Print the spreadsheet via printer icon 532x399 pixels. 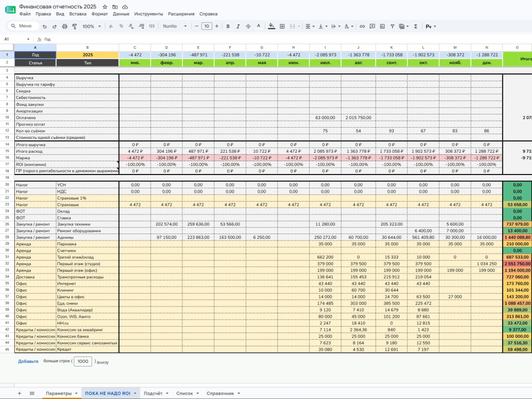click(64, 27)
